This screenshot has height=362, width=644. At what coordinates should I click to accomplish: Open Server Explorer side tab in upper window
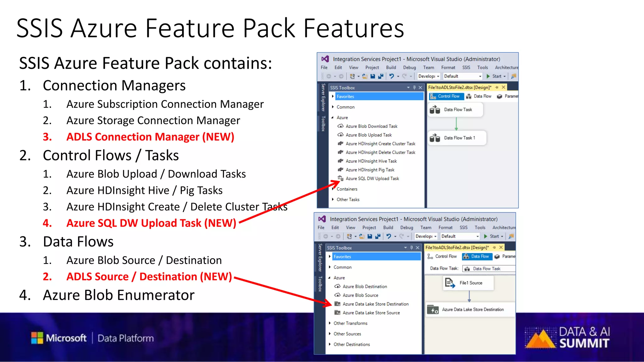pos(323,97)
